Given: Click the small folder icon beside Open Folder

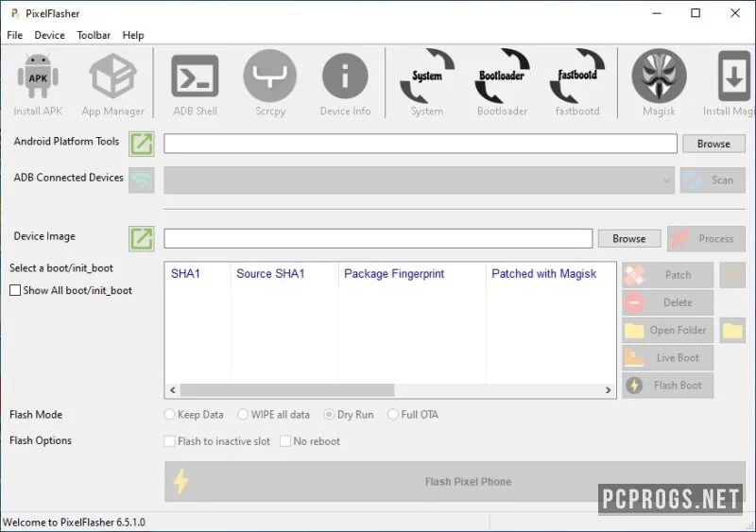Looking at the screenshot, I should 732,331.
